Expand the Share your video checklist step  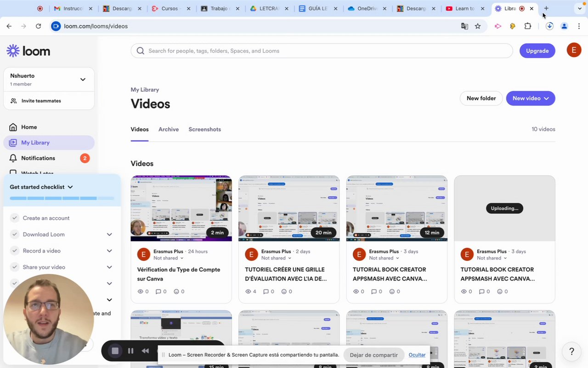(109, 267)
